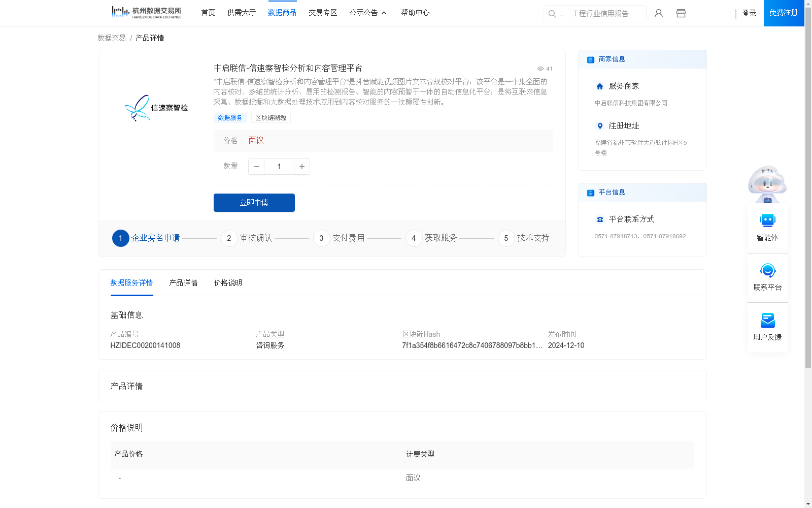Click the 服务商家 house icon
This screenshot has width=812, height=508.
[600, 86]
